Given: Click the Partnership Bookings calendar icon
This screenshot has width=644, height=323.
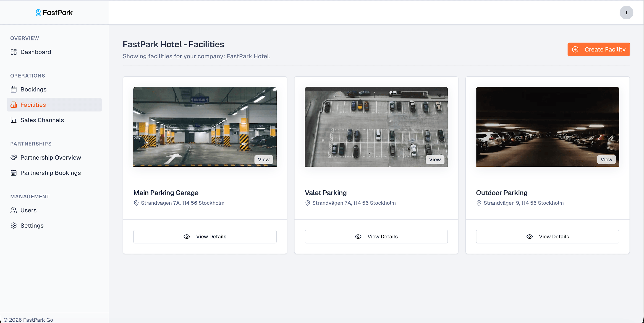Looking at the screenshot, I should (13, 173).
